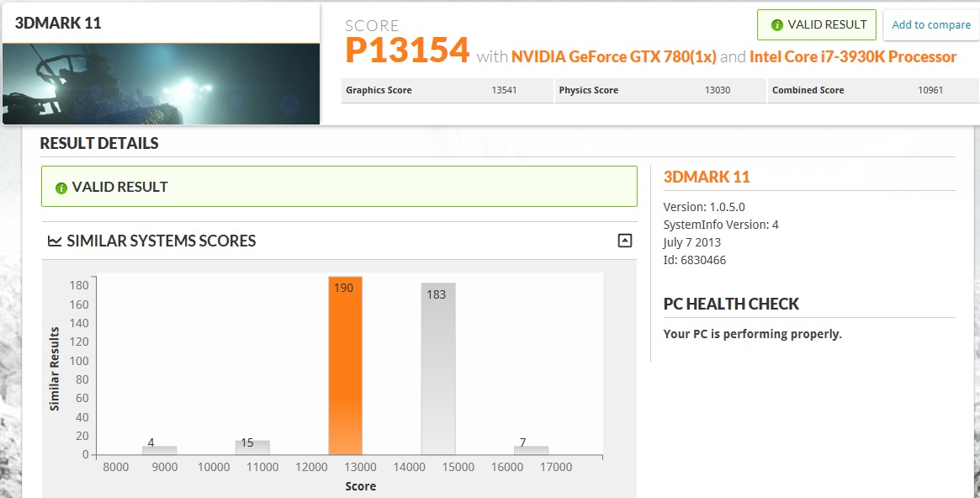The height and width of the screenshot is (498, 980).
Task: Open the NVIDIA GeForce GTX 780(1x) link
Action: point(614,57)
